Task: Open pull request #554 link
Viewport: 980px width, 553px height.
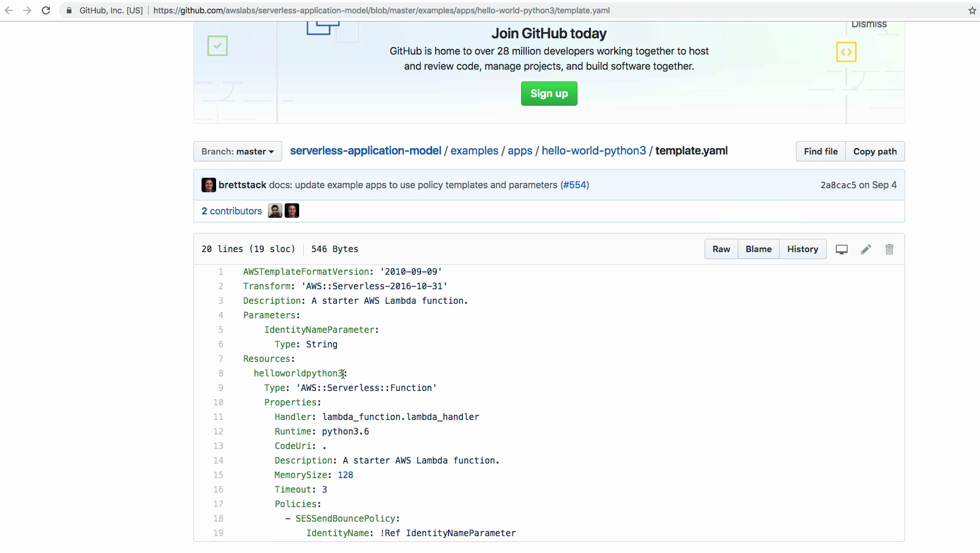Action: [x=575, y=185]
